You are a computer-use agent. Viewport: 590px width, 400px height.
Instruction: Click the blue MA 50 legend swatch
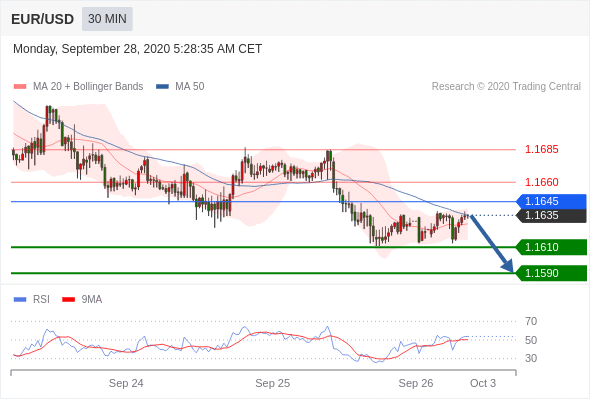pos(162,87)
